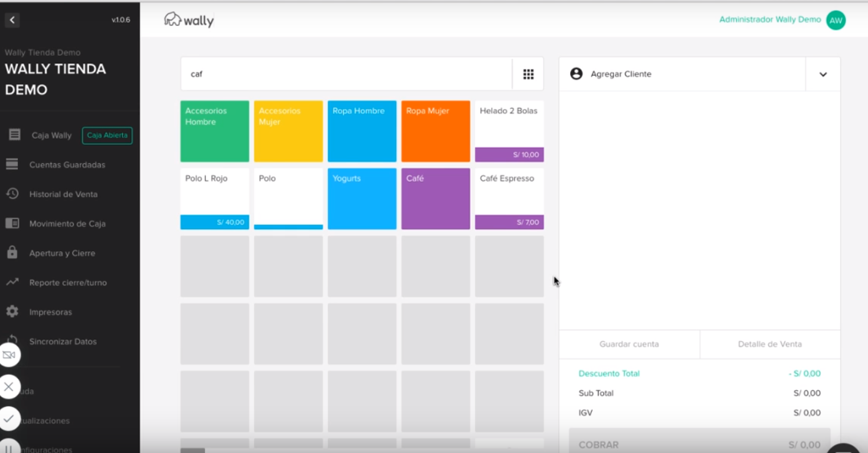Screen dimensions: 868x453
Task: Go to Movimiento de Caja menu item
Action: pos(68,223)
